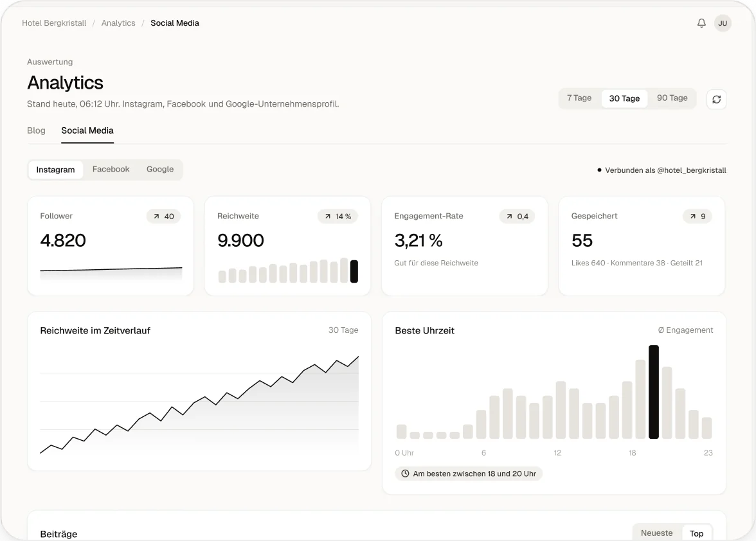
Task: Click Likes 640 · Kommentare 38 · Geteilt 21 text
Action: pyautogui.click(x=637, y=263)
